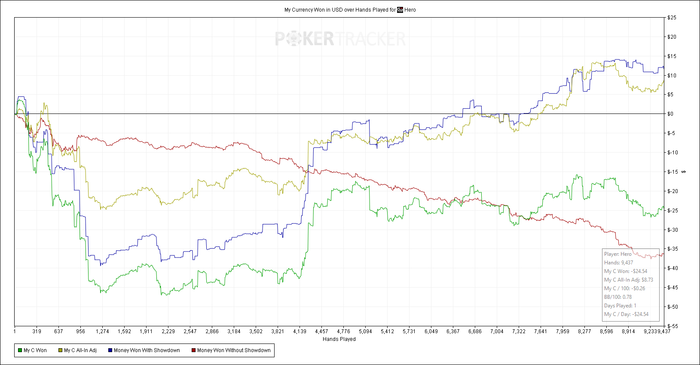The height and width of the screenshot is (365, 700).
Task: Click the 8,914 hands x-axis label
Action: click(628, 332)
